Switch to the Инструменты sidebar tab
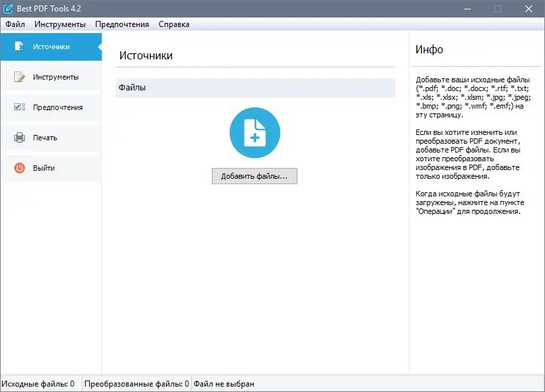Image resolution: width=545 pixels, height=392 pixels. [x=51, y=77]
